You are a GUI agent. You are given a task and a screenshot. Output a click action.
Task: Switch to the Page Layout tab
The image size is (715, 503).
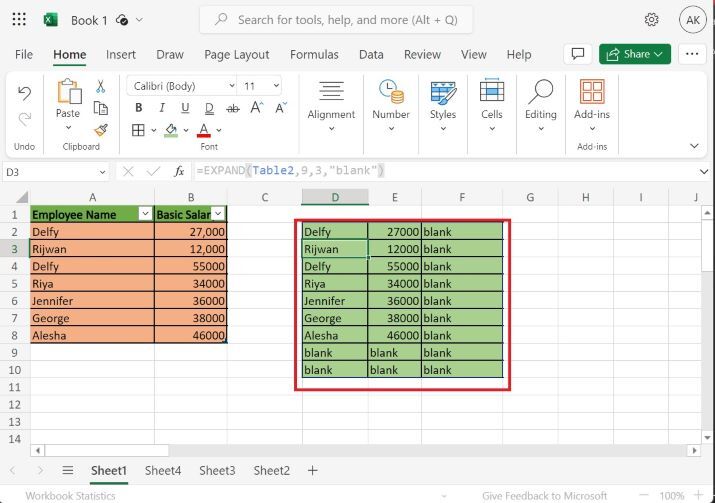(237, 54)
